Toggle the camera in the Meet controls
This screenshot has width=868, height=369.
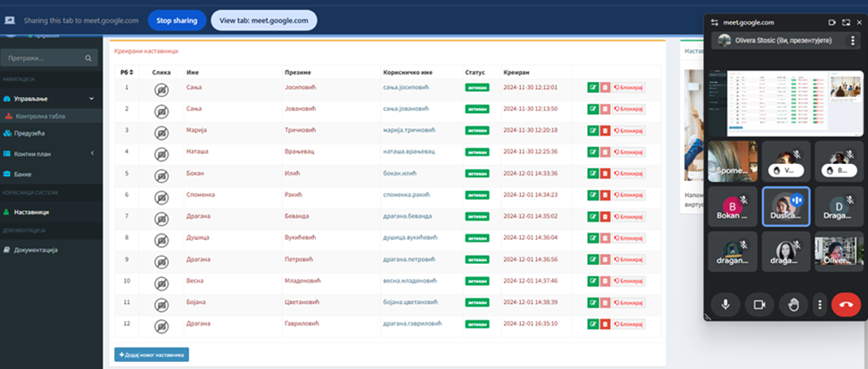pyautogui.click(x=759, y=305)
